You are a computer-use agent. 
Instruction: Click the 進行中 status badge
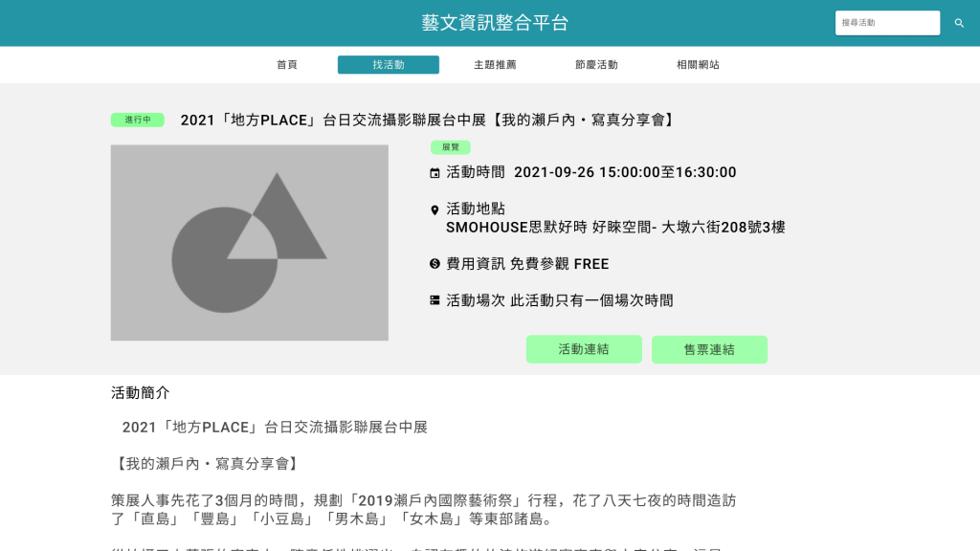(138, 120)
